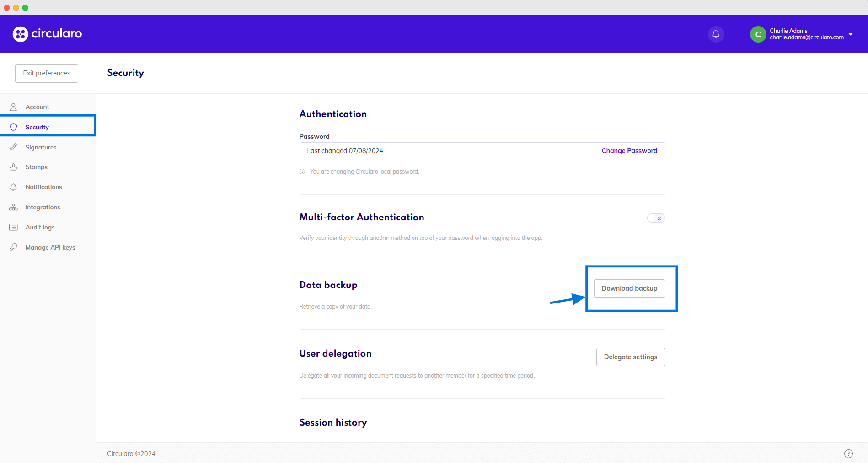Open Delegate settings
The width and height of the screenshot is (868, 463).
click(x=630, y=357)
